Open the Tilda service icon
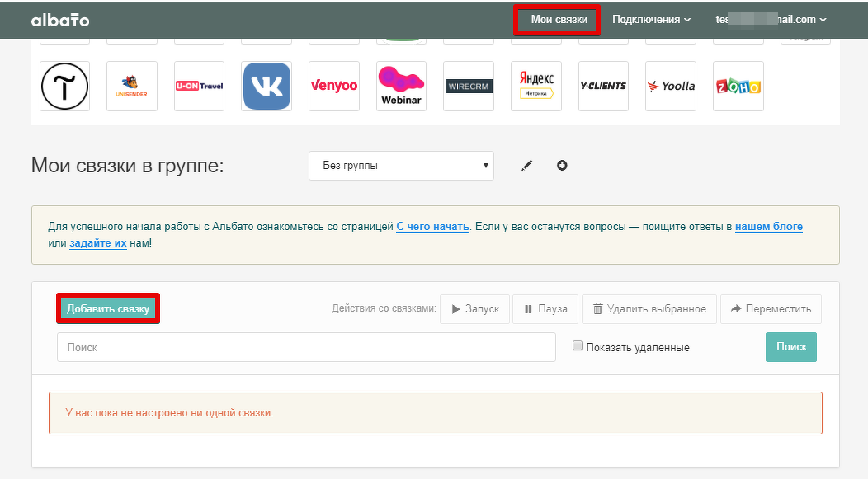The image size is (868, 479). [x=64, y=87]
